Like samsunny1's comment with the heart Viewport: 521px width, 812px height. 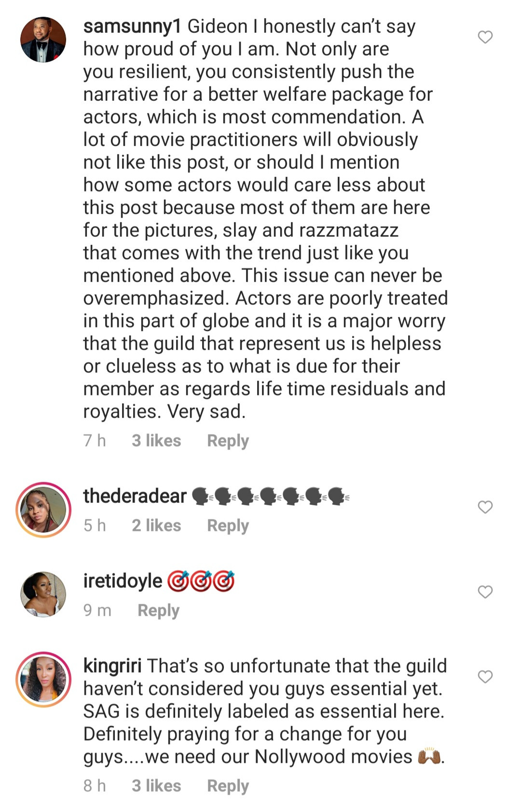pos(485,37)
